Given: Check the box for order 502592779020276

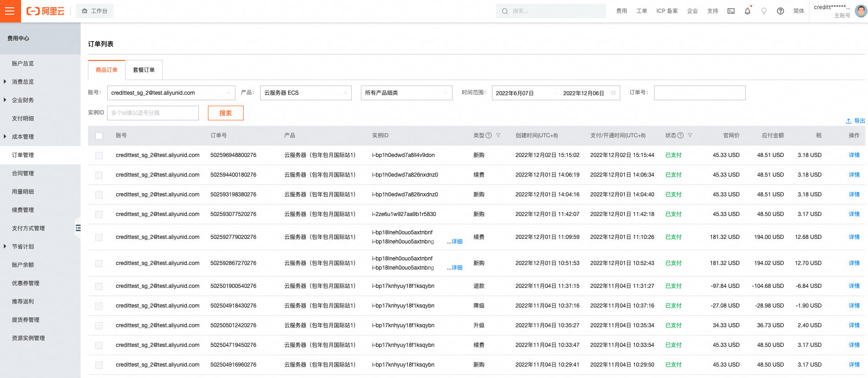Looking at the screenshot, I should coord(99,238).
